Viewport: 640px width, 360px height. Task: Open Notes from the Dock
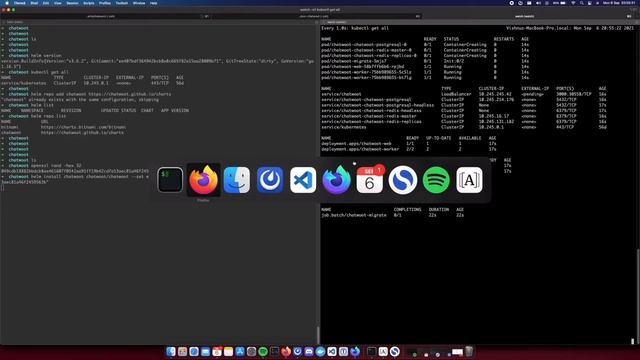coord(229,351)
